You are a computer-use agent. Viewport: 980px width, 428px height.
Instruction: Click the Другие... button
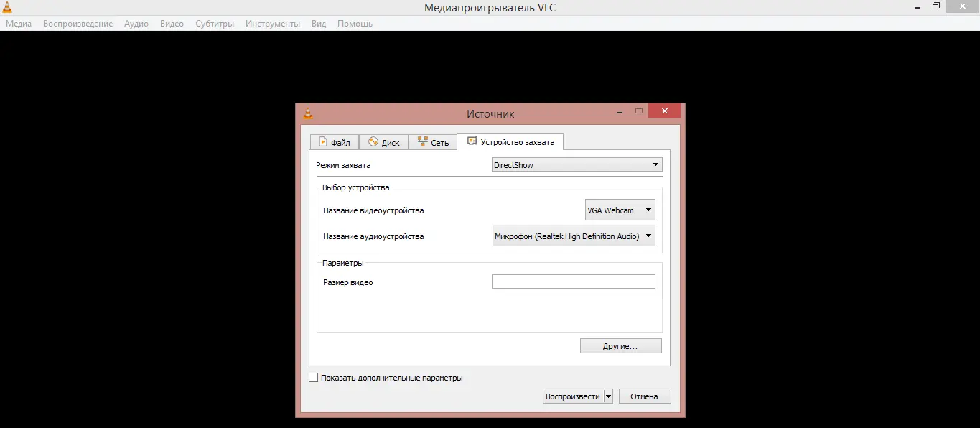[x=620, y=346]
